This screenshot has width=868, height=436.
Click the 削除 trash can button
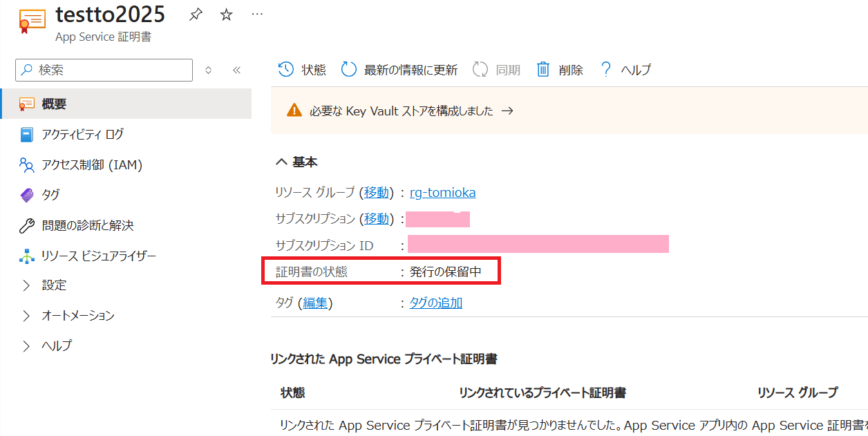click(x=560, y=70)
